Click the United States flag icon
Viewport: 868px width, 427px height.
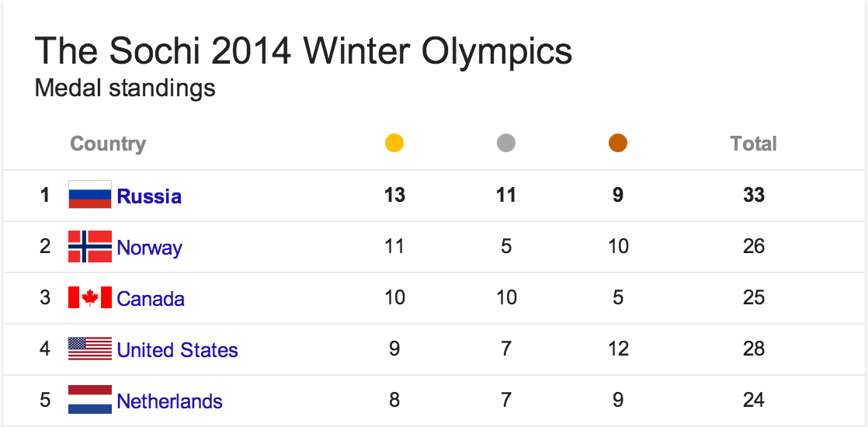[x=90, y=349]
